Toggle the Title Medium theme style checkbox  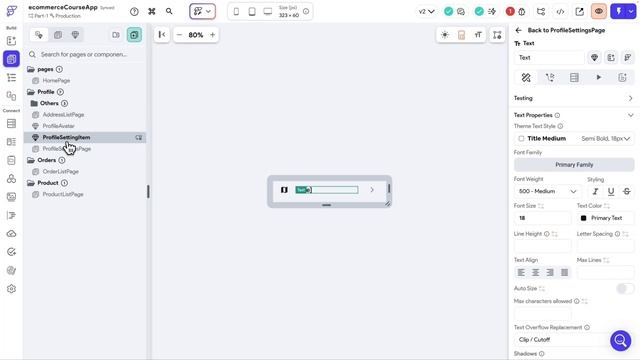521,139
